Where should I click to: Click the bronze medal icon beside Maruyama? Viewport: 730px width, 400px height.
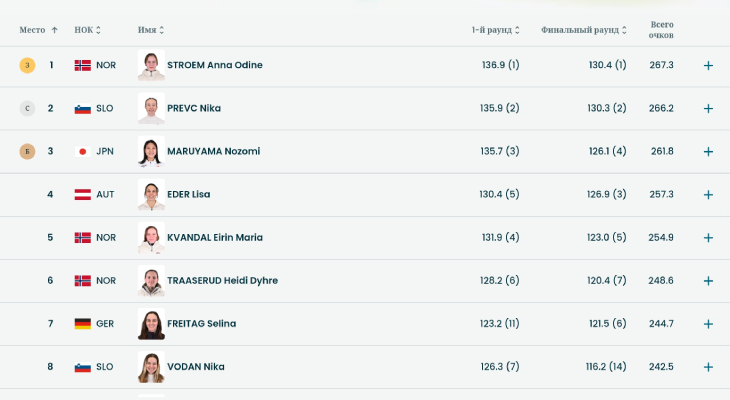coord(27,151)
